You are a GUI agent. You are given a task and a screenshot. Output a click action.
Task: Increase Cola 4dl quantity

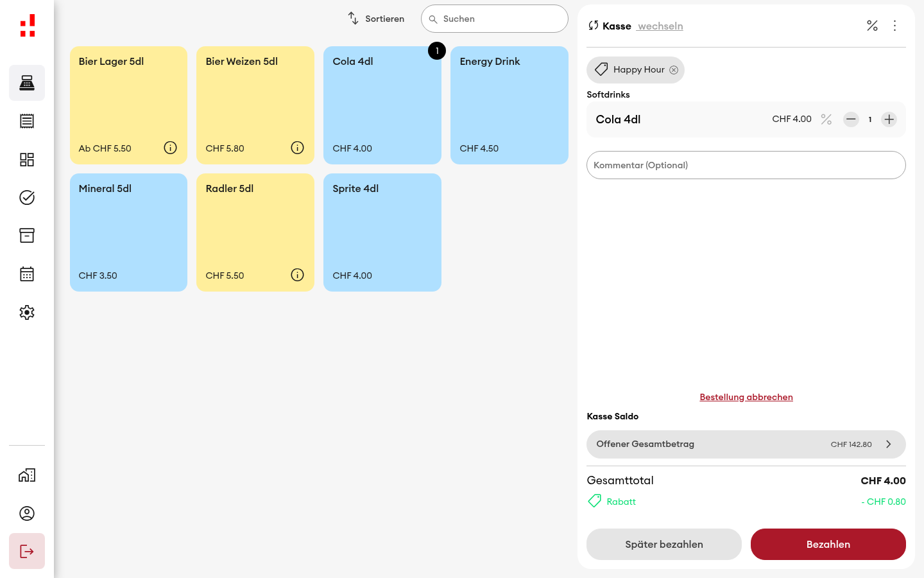click(x=889, y=119)
